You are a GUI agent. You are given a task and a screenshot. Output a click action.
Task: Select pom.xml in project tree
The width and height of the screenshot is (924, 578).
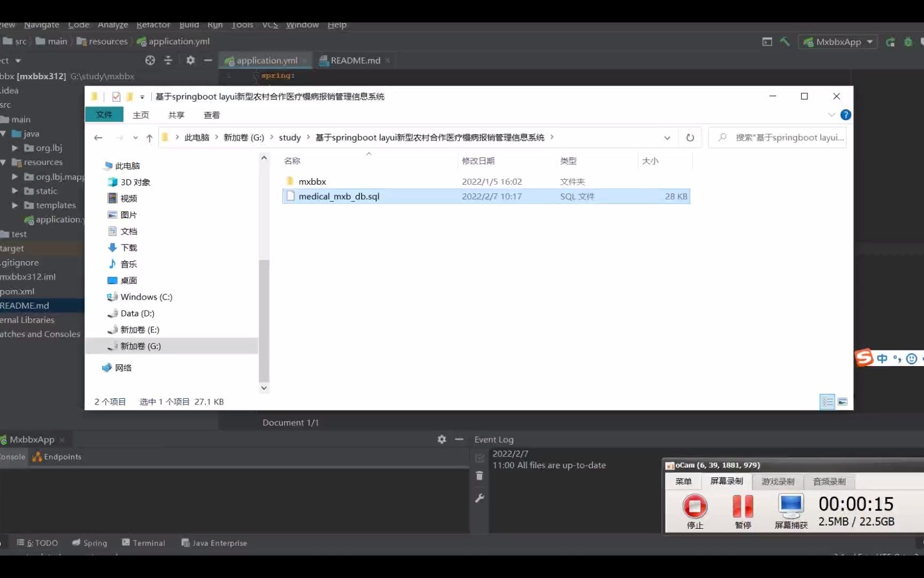click(x=17, y=291)
